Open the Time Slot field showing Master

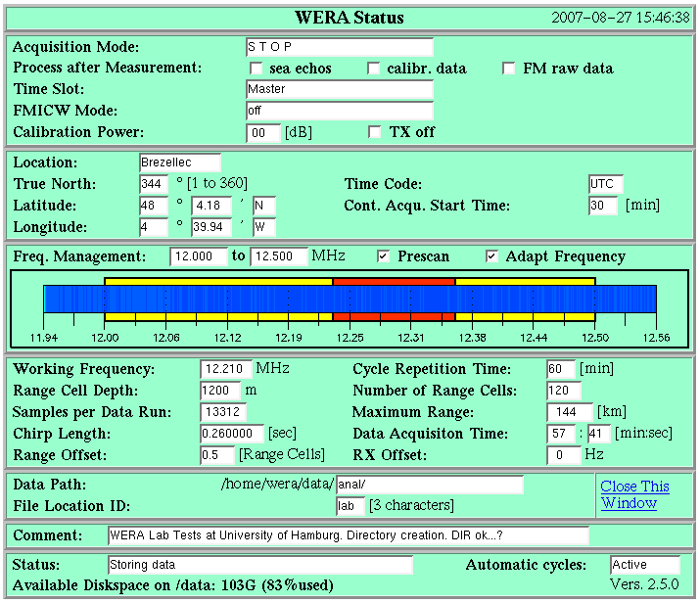(x=340, y=89)
